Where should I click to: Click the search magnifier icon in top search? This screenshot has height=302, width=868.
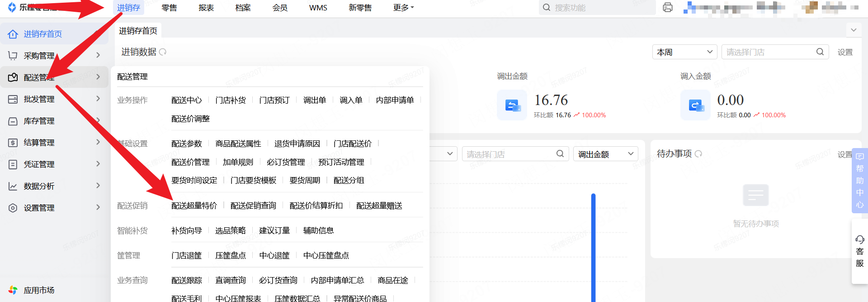click(x=547, y=8)
